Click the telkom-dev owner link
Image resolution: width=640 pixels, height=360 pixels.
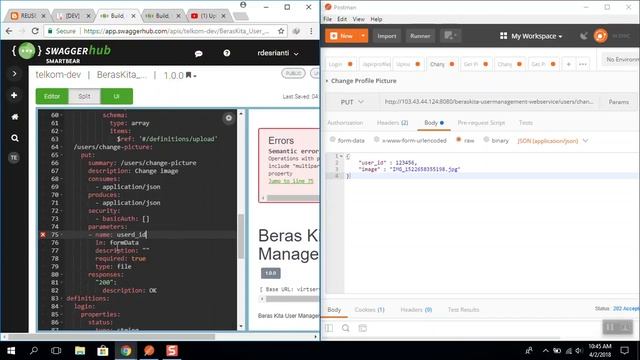[x=58, y=75]
